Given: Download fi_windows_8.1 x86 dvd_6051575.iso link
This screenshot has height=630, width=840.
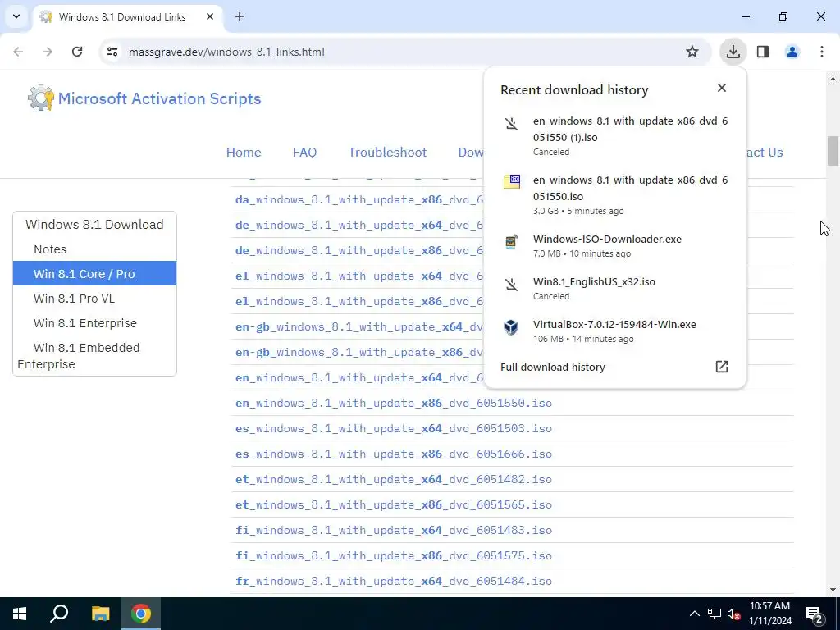Looking at the screenshot, I should (393, 555).
